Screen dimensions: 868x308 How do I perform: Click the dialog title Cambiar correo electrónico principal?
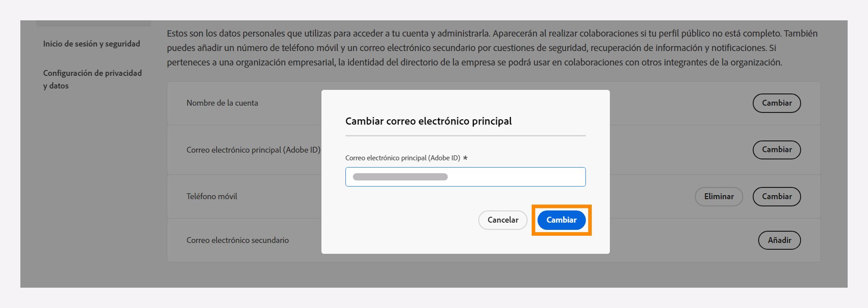coord(429,121)
